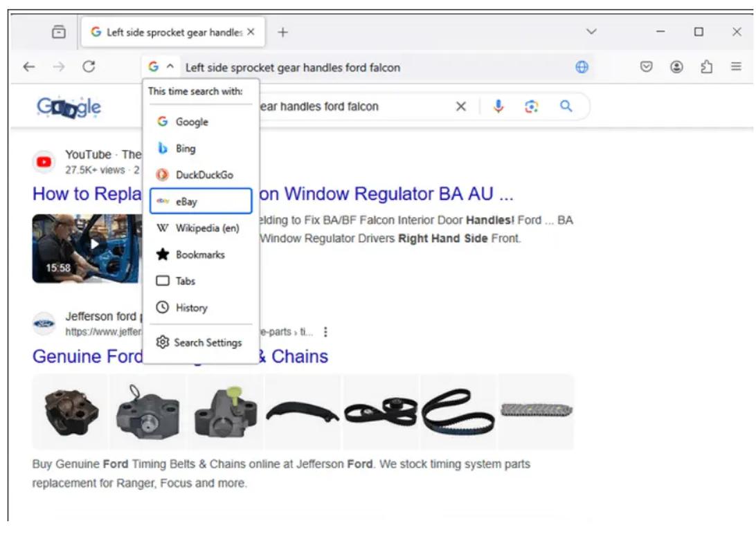Image resolution: width=756 pixels, height=534 pixels.
Task: Open the Extensions puzzle icon
Action: point(706,66)
